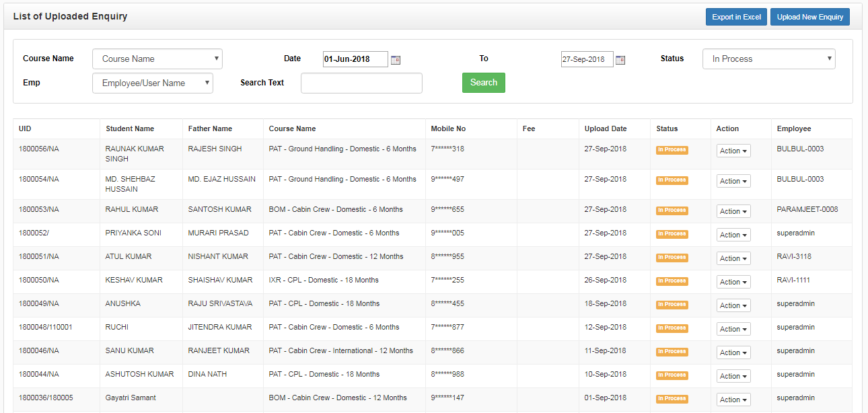The image size is (868, 413).
Task: Open calendar icon beside 01-Jun-2018 date
Action: 396,59
